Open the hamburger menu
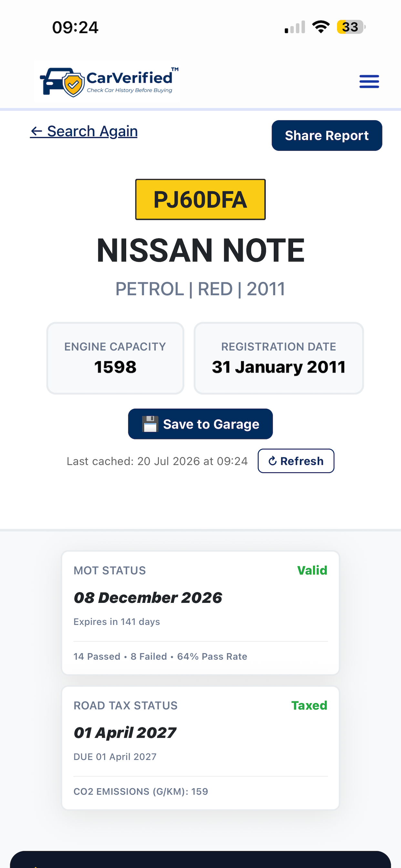Image resolution: width=401 pixels, height=868 pixels. click(x=369, y=82)
